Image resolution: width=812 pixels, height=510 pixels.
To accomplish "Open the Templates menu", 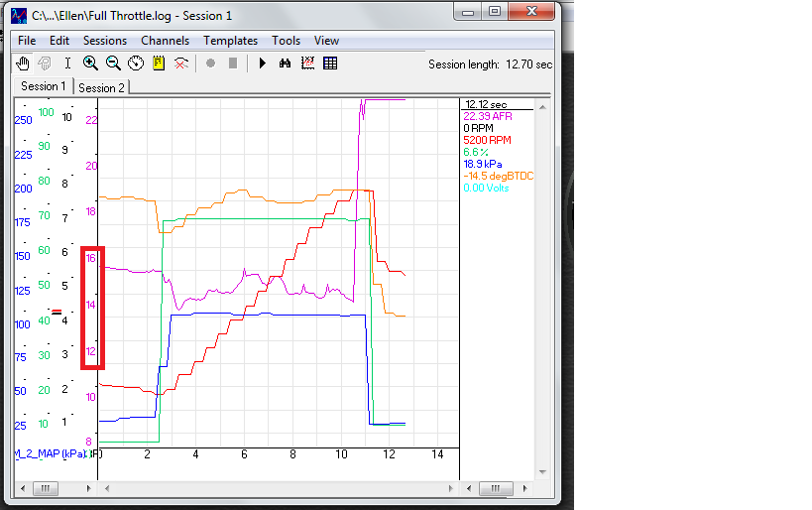I will click(230, 41).
